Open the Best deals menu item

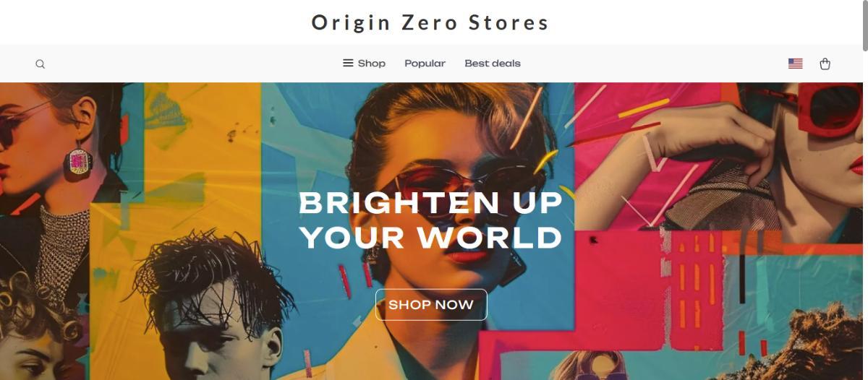click(493, 63)
